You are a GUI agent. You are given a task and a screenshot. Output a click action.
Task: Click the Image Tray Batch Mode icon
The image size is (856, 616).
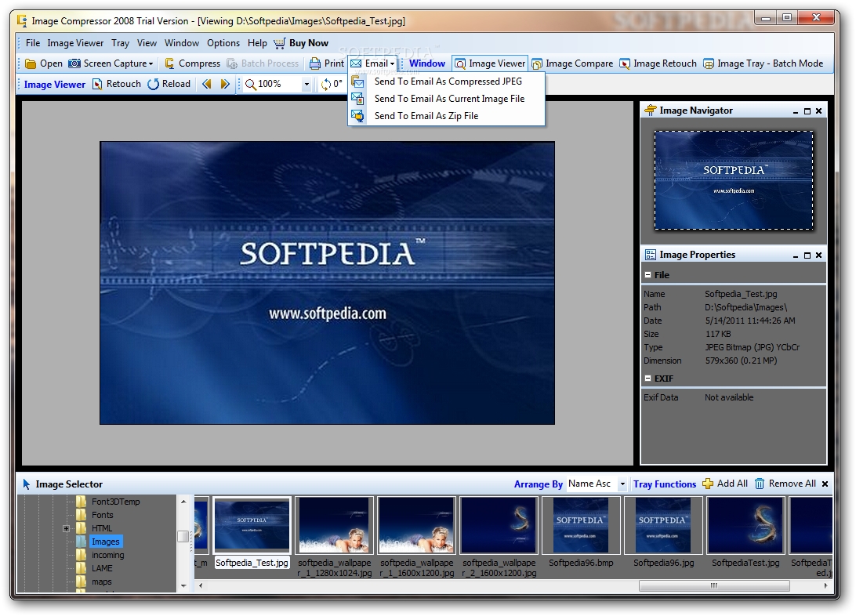coord(709,63)
